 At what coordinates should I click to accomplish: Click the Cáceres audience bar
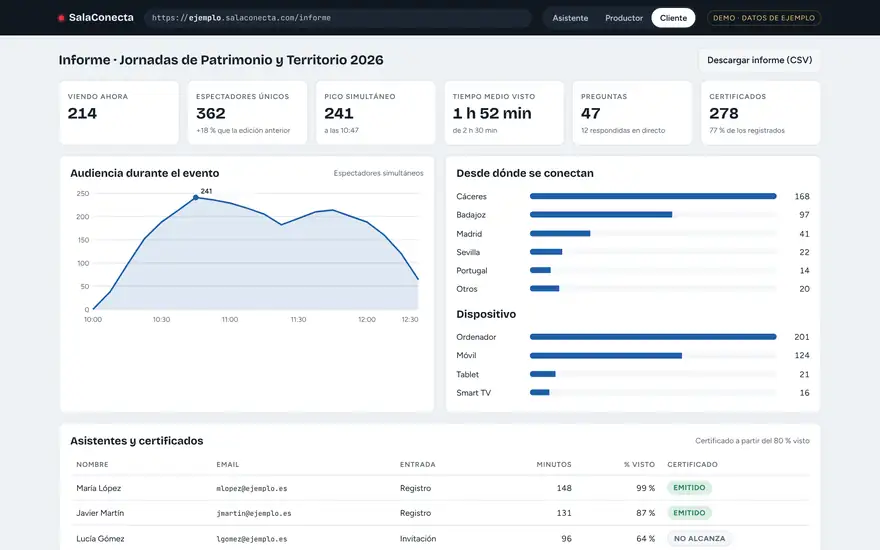point(653,196)
